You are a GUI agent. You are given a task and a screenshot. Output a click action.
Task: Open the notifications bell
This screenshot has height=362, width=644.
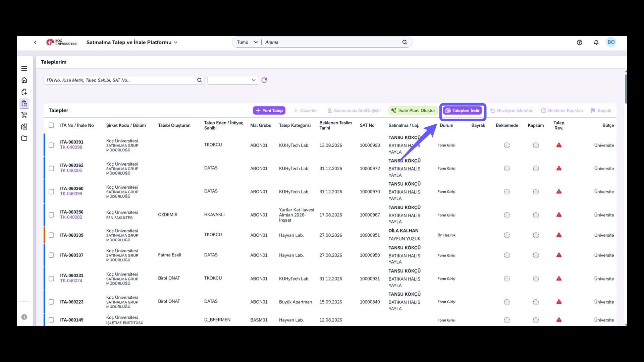(596, 42)
